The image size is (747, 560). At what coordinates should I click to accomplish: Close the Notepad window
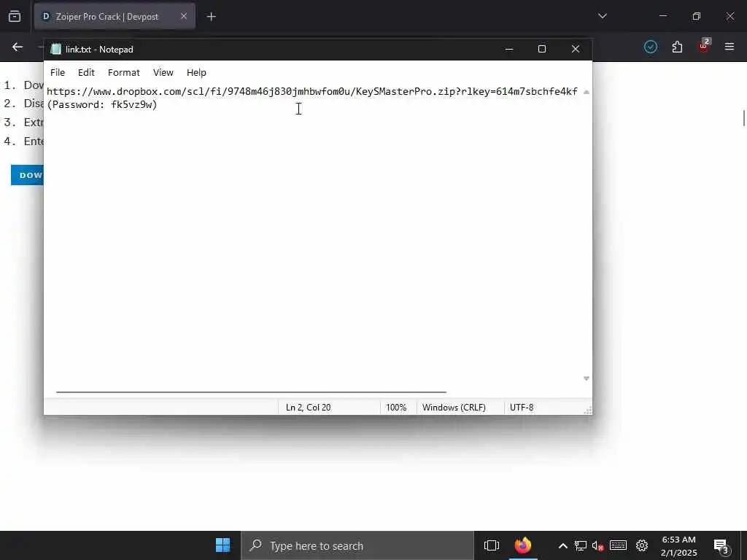point(576,49)
